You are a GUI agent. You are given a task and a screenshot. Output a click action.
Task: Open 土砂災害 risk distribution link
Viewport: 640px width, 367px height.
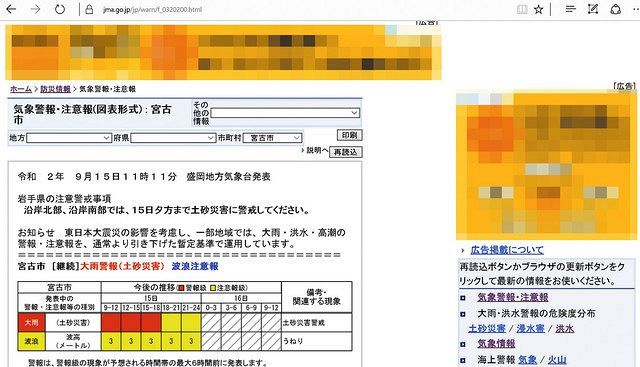487,328
